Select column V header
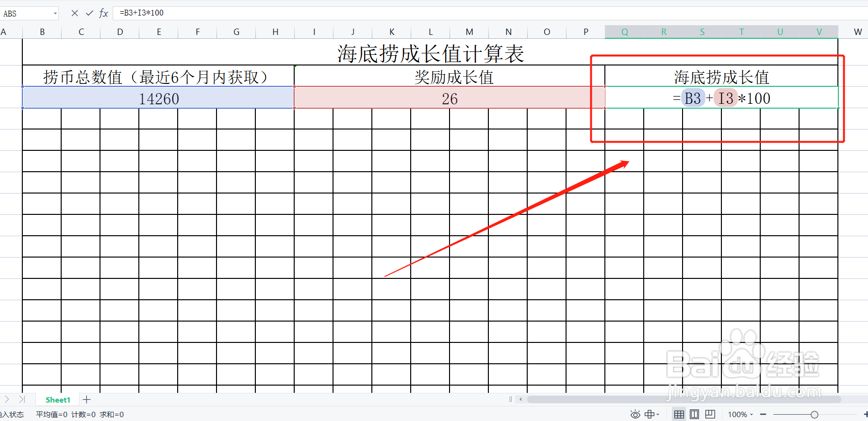This screenshot has height=421, width=868. click(x=819, y=32)
